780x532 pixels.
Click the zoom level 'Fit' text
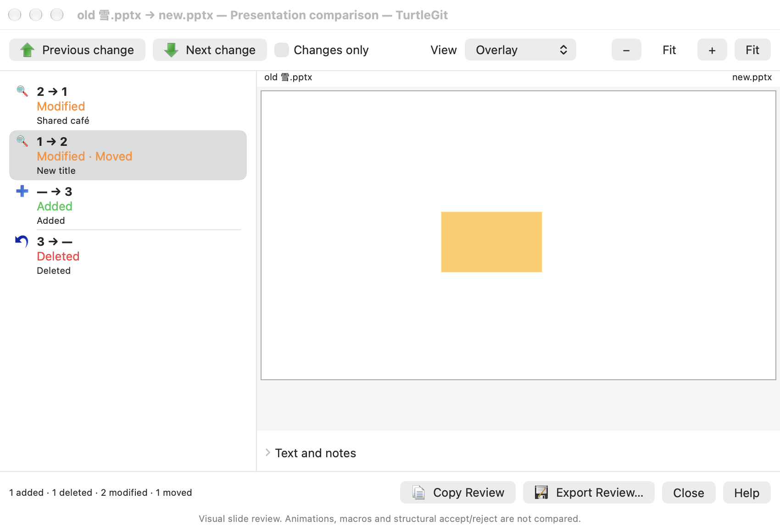coord(669,50)
